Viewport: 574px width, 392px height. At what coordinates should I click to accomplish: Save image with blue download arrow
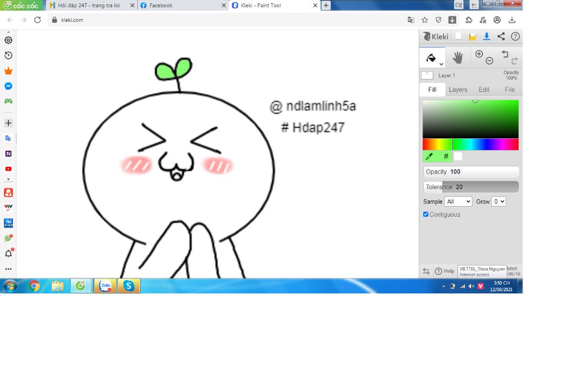pos(487,36)
